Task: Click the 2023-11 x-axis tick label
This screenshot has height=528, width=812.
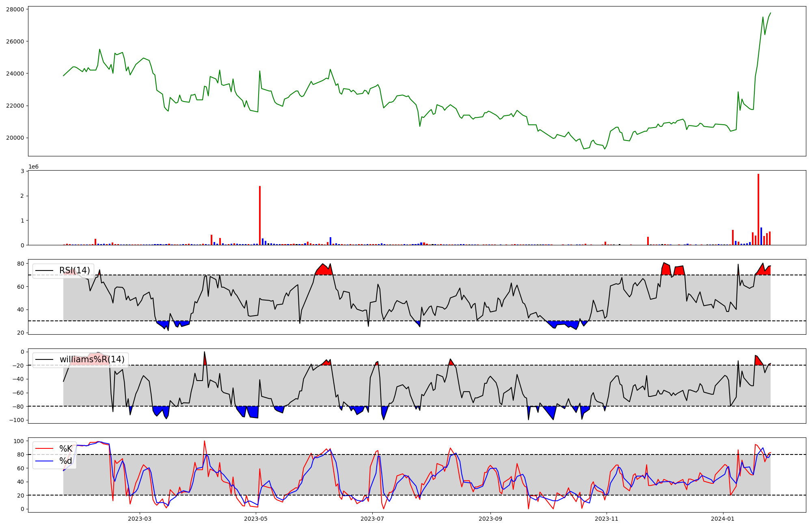Action: click(x=607, y=519)
